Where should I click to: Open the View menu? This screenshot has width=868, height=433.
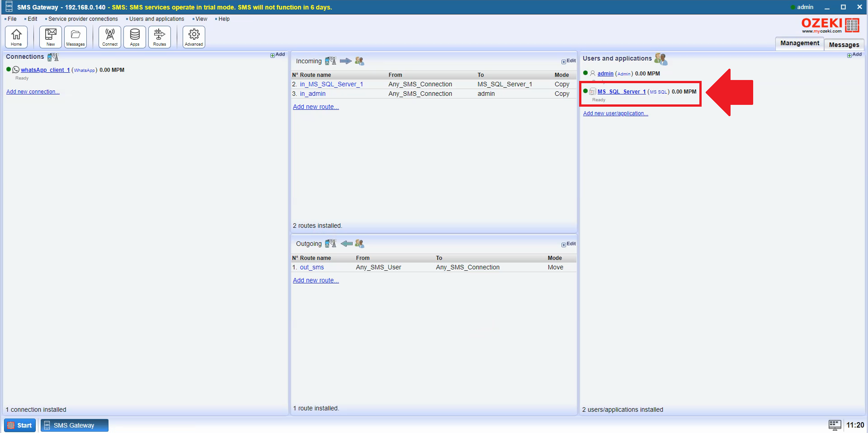point(201,19)
